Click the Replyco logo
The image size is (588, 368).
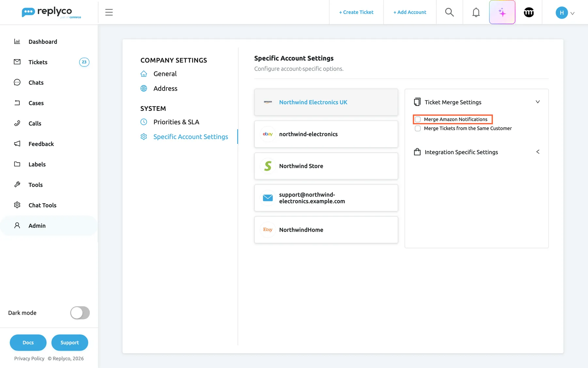pos(51,12)
